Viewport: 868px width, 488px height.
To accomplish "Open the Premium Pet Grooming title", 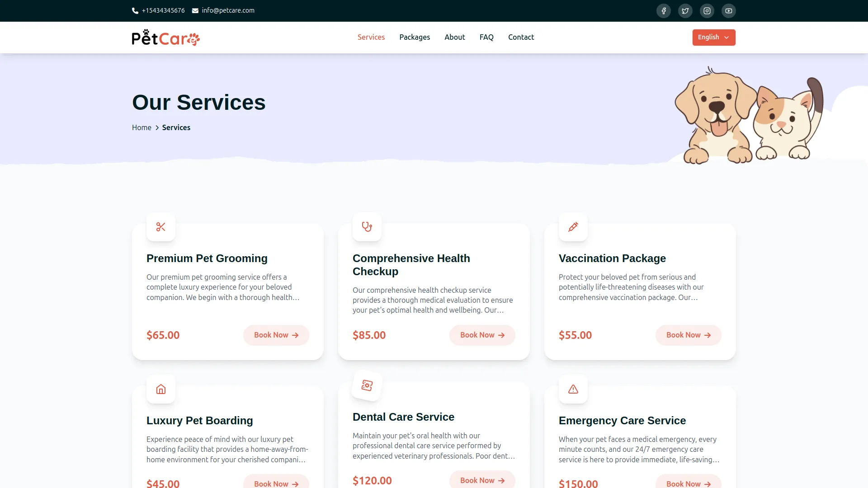I will click(207, 258).
